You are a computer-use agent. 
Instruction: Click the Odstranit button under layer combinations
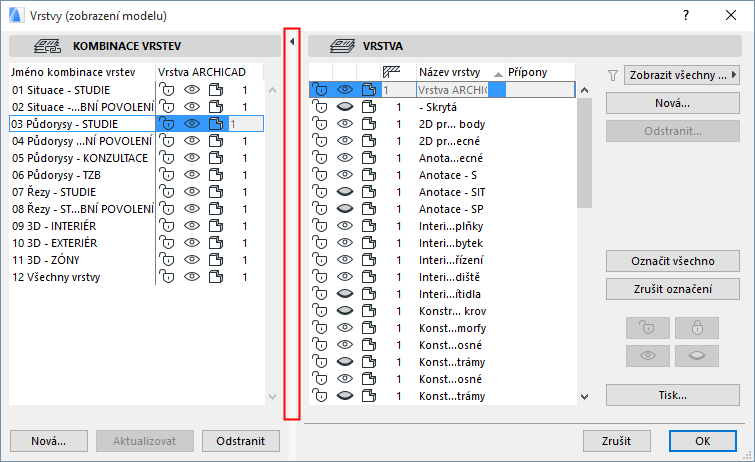pos(241,441)
